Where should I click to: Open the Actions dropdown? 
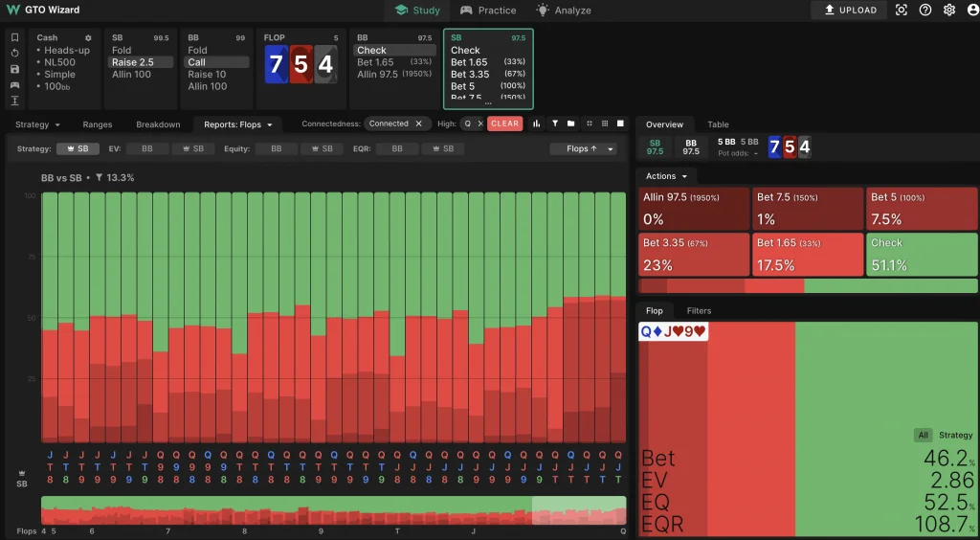[x=665, y=176]
